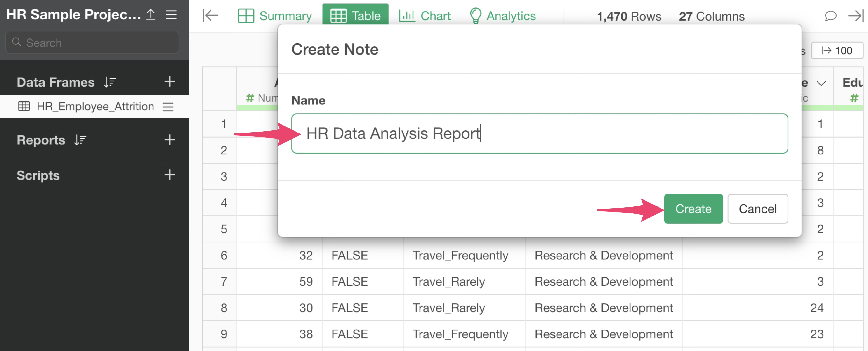Open the comments speech bubble icon
Viewport: 868px width, 351px height.
(830, 16)
